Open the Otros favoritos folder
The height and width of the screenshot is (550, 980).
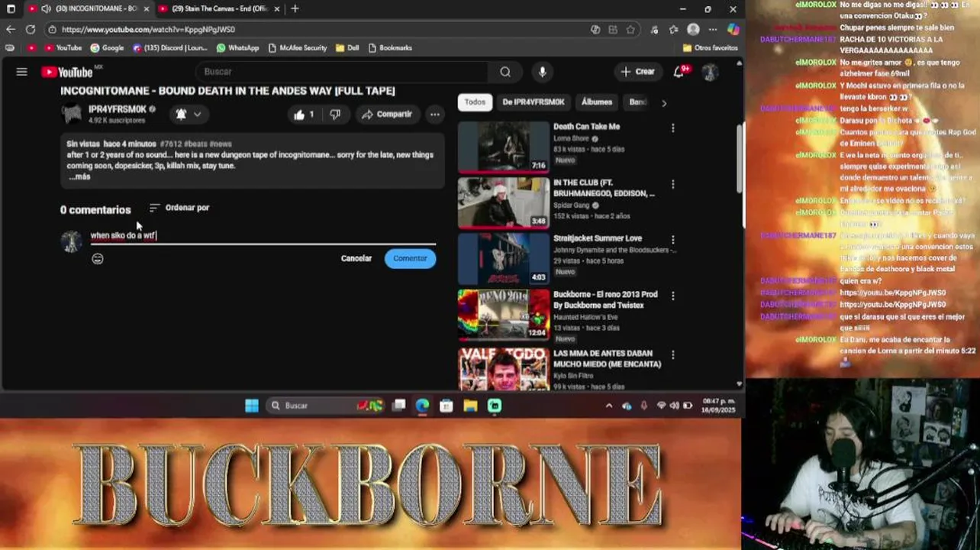(x=710, y=47)
